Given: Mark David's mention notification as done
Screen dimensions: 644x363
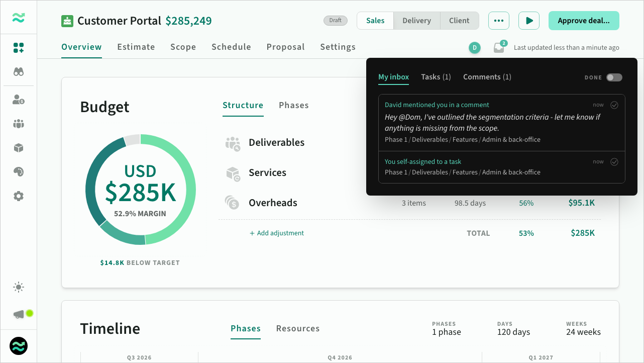Looking at the screenshot, I should [x=614, y=105].
